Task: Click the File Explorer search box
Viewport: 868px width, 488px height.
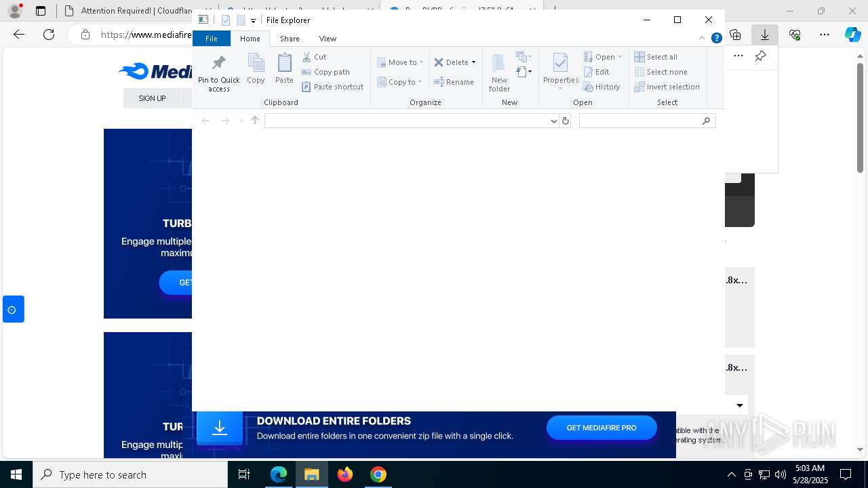Action: [x=647, y=121]
